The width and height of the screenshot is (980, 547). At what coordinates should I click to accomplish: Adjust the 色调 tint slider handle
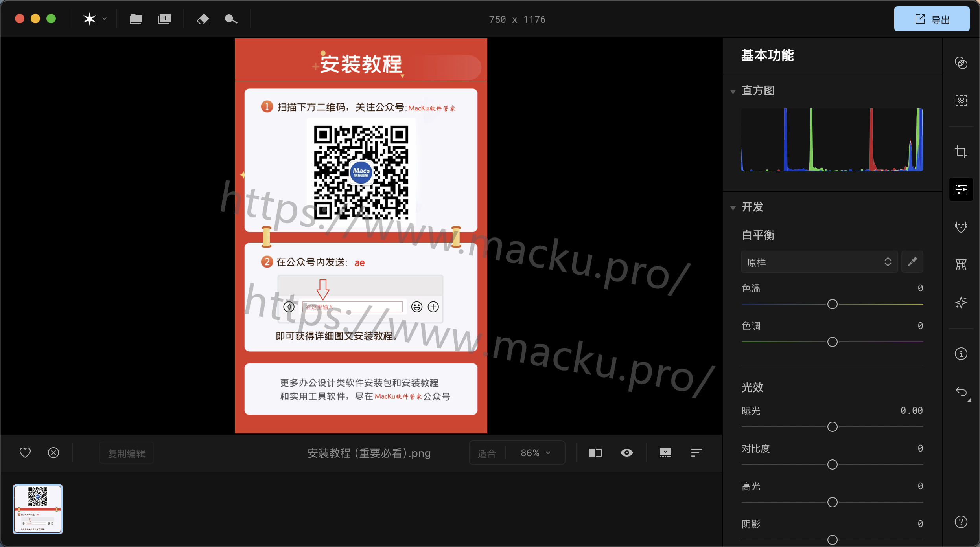pyautogui.click(x=833, y=342)
